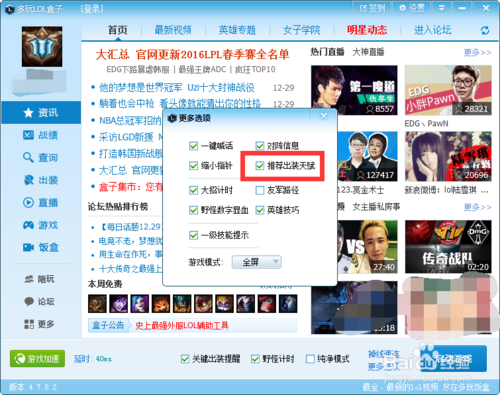This screenshot has height=395, width=500.
Task: Toggle 关键出装提醒 checkbox at bottom
Action: tap(185, 359)
